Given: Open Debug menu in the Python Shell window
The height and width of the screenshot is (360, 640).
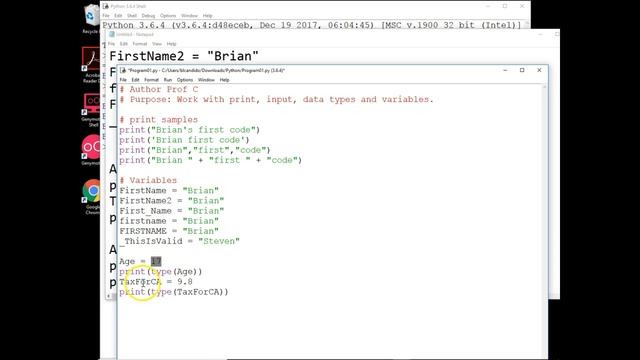Looking at the screenshot, I should click(148, 16).
